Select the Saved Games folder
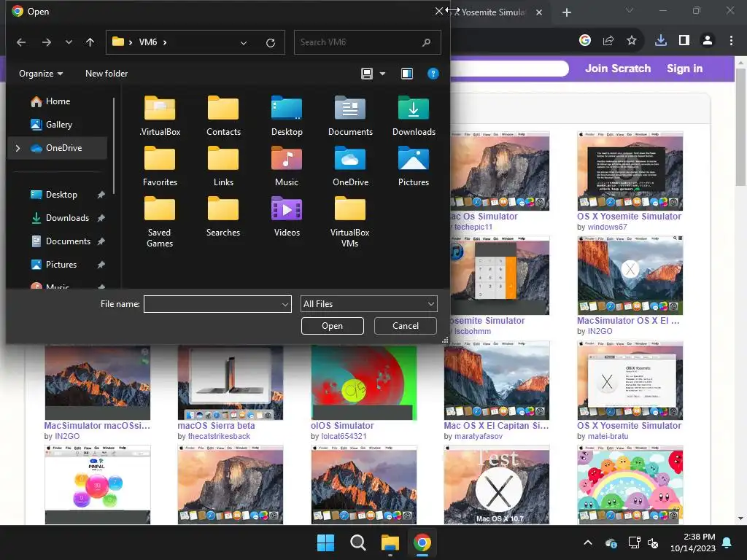The image size is (747, 560). pos(160,222)
